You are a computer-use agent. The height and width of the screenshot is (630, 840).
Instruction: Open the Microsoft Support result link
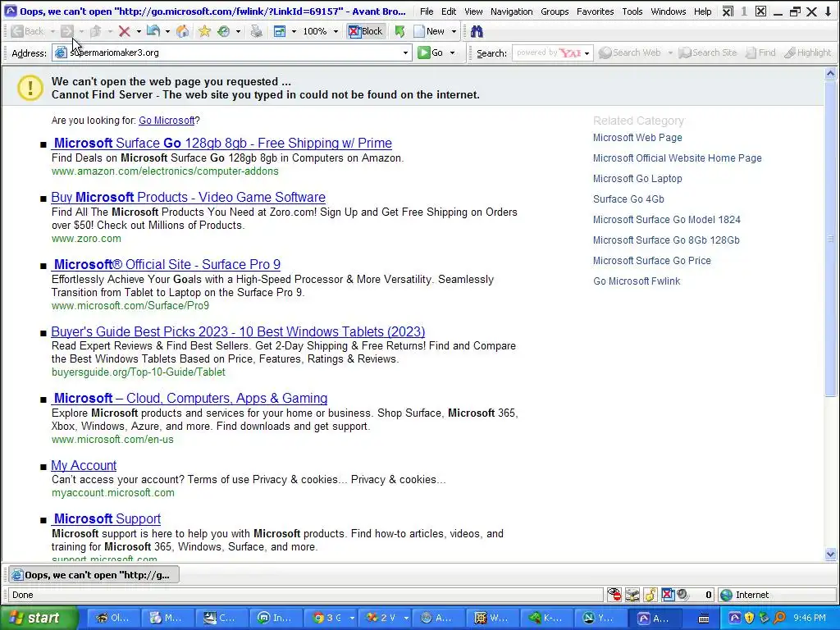coord(106,519)
